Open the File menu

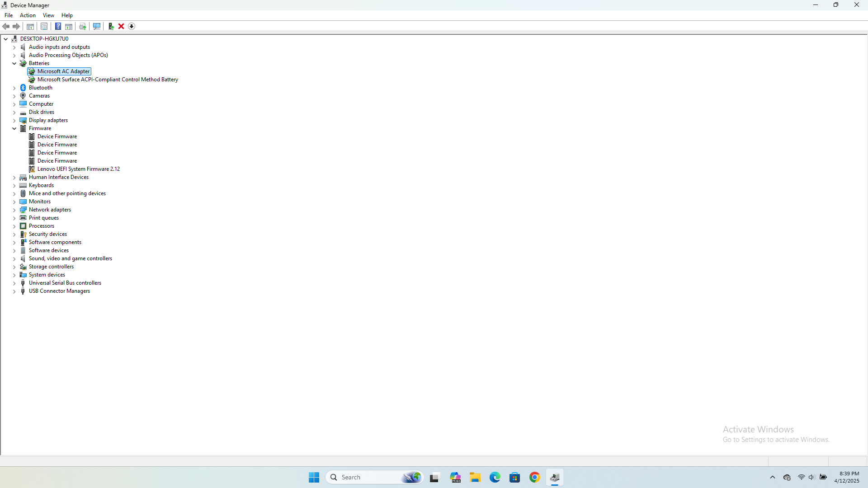tap(9, 15)
